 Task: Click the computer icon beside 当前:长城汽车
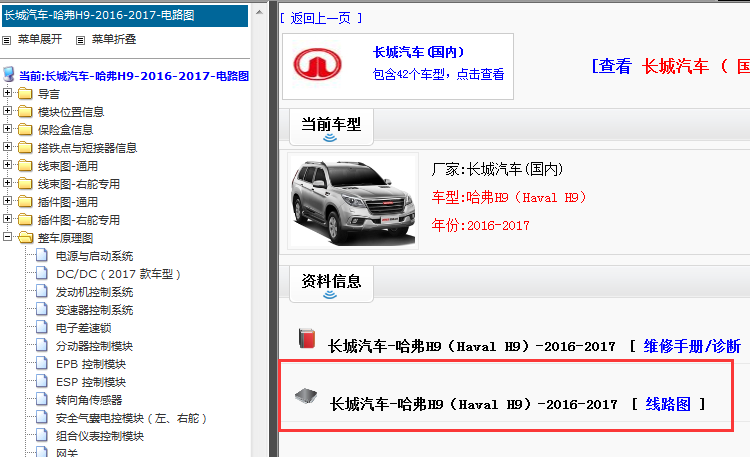pyautogui.click(x=9, y=74)
